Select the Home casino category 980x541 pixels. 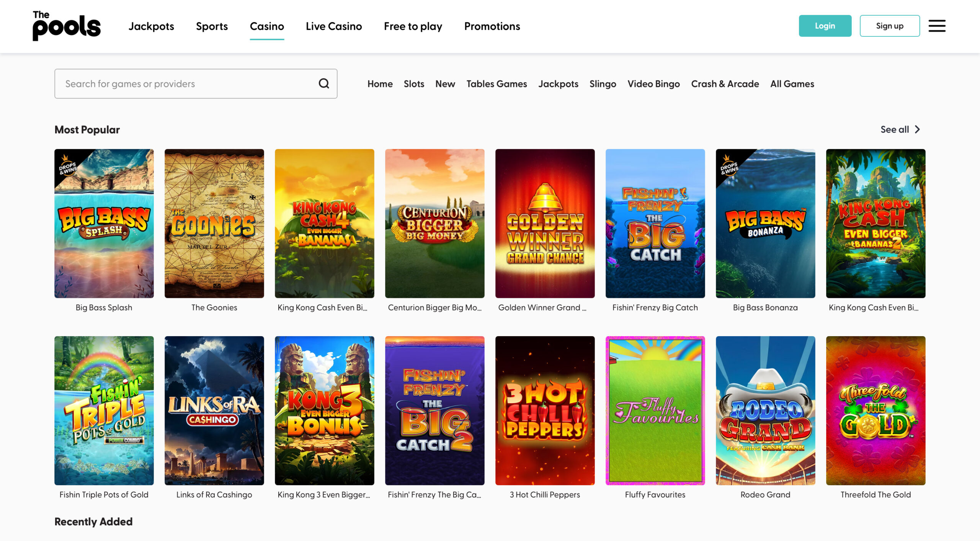[x=380, y=83]
